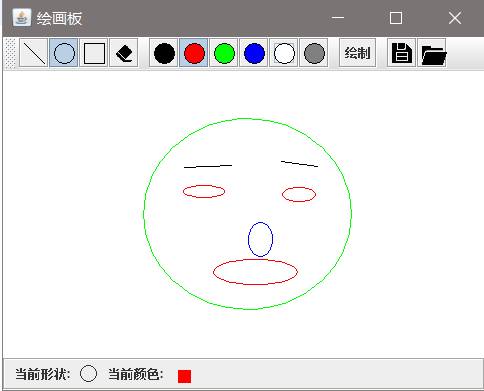Viewport: 484px width, 391px height.
Task: Click the left black eyebrow line
Action: click(208, 166)
